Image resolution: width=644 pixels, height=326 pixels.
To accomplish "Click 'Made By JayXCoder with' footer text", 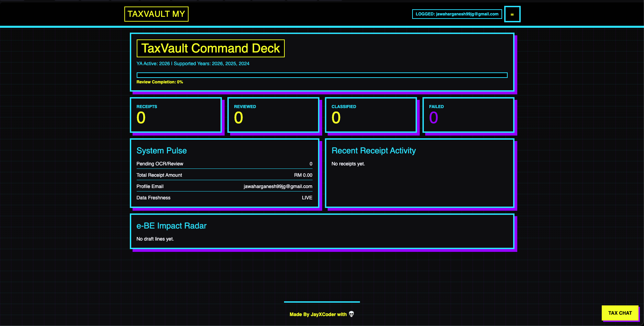I will [x=318, y=314].
